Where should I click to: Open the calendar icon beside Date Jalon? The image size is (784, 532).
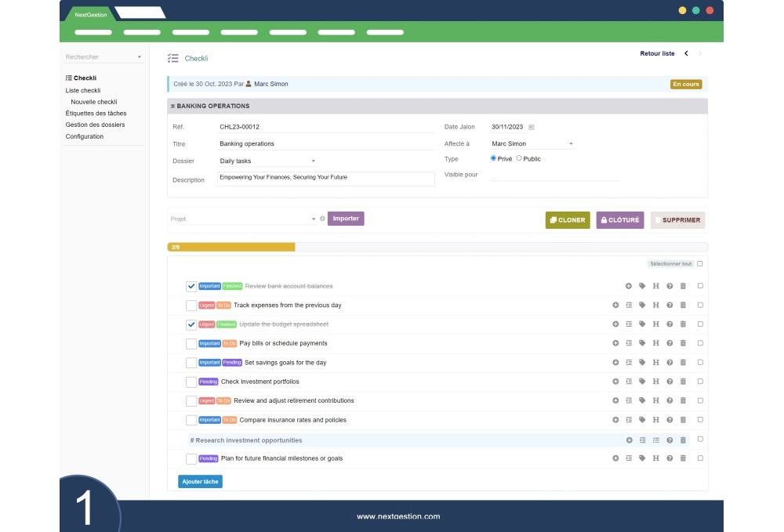click(x=532, y=126)
